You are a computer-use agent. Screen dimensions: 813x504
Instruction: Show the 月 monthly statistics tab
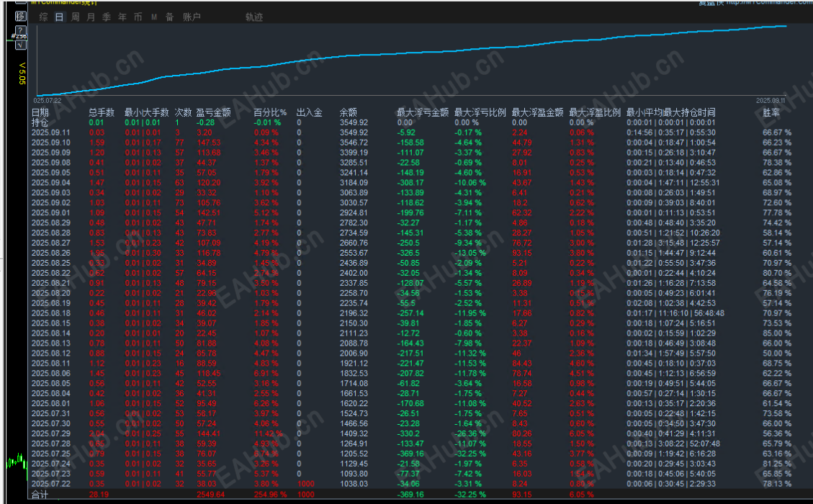tap(91, 17)
